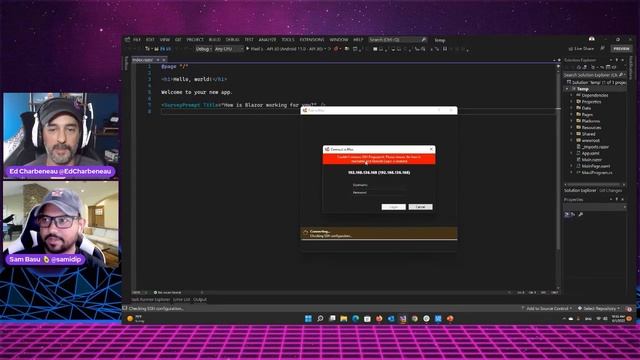Open Chrome from taskbar
This screenshot has width=640, height=360.
[415, 319]
